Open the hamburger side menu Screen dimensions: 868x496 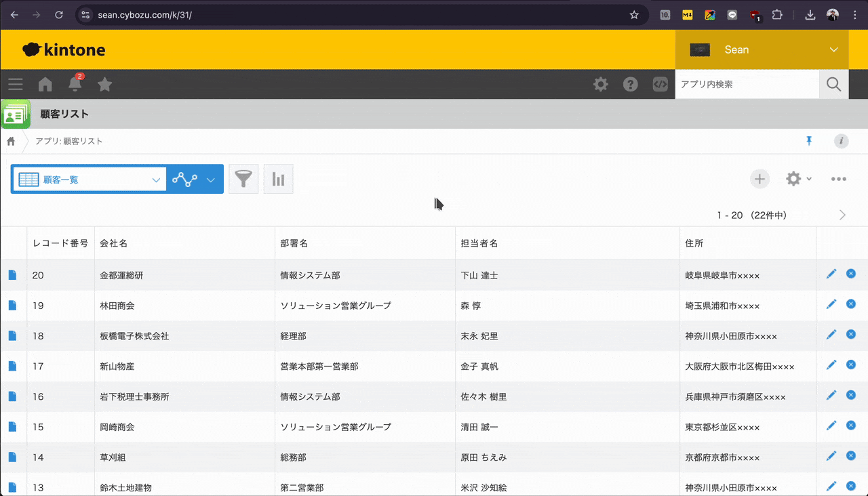15,84
